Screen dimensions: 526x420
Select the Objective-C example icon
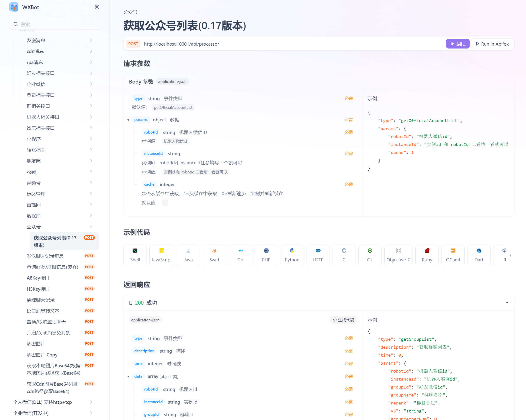pyautogui.click(x=398, y=255)
